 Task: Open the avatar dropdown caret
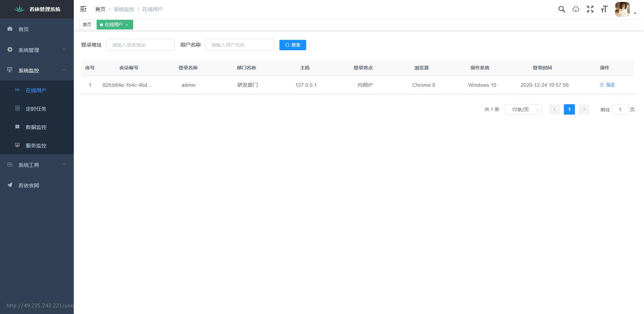click(x=635, y=13)
